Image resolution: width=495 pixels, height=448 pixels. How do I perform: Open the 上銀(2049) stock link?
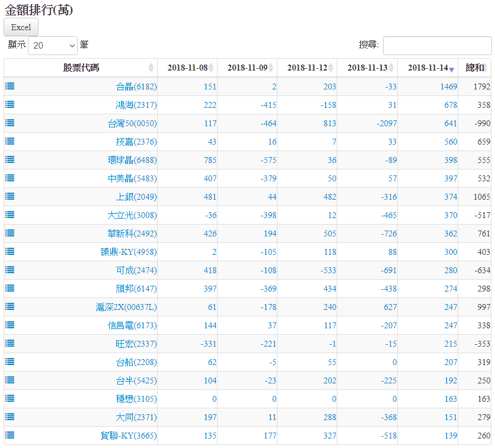(136, 197)
